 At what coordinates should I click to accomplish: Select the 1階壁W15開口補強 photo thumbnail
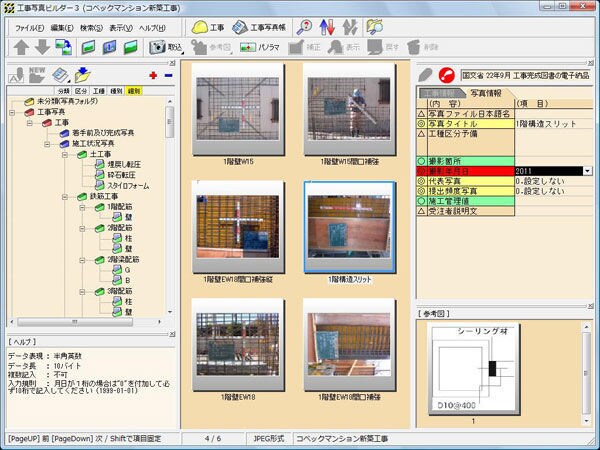(349, 109)
